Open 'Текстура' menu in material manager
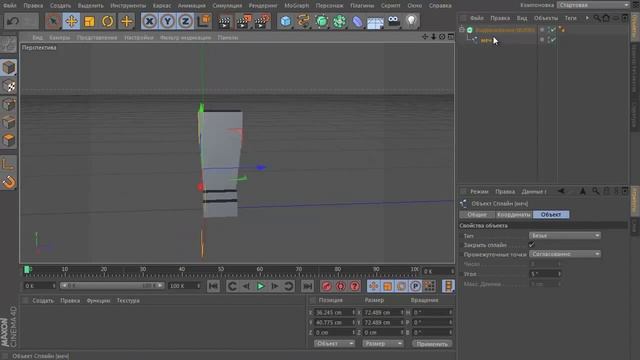 click(x=128, y=300)
